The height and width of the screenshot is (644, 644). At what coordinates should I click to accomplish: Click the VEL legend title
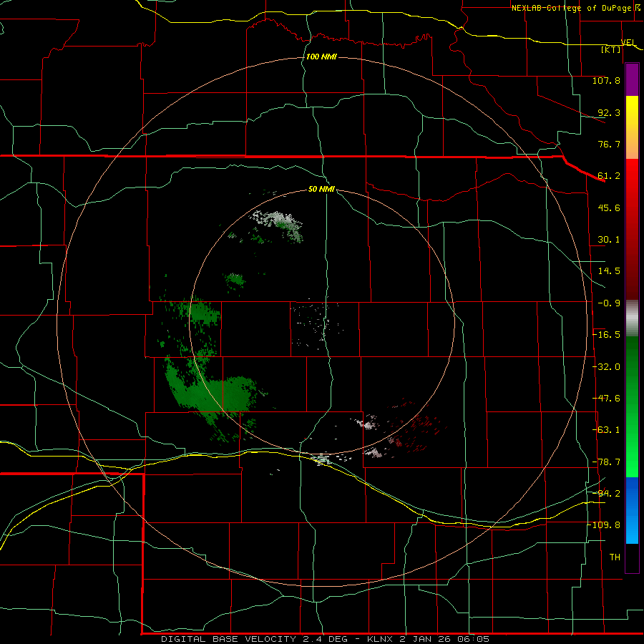(x=628, y=42)
